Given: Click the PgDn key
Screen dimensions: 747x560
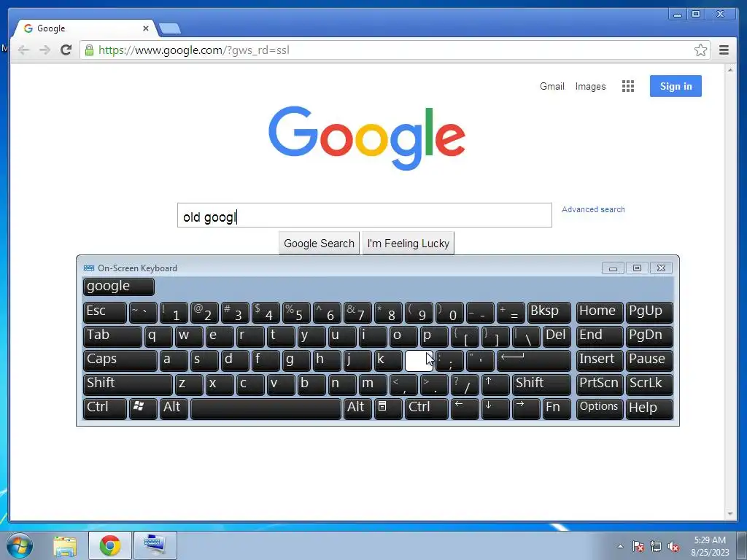Looking at the screenshot, I should (x=649, y=336).
